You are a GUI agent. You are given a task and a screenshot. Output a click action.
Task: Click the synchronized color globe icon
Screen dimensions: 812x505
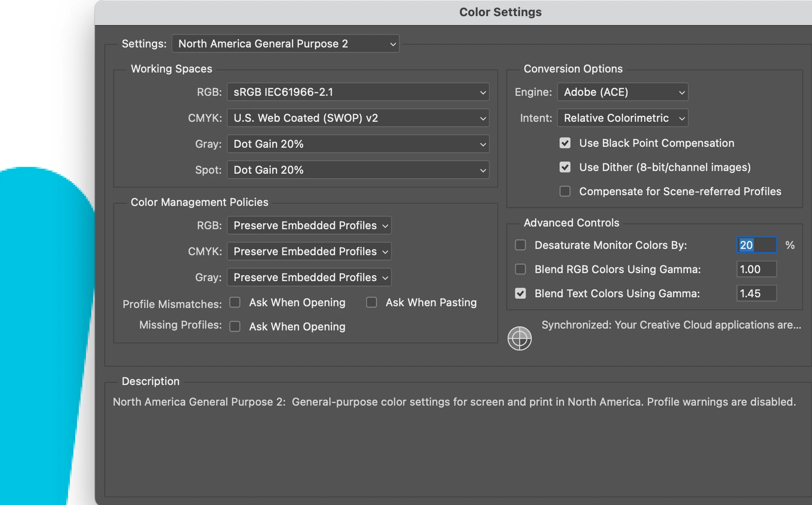tap(519, 338)
